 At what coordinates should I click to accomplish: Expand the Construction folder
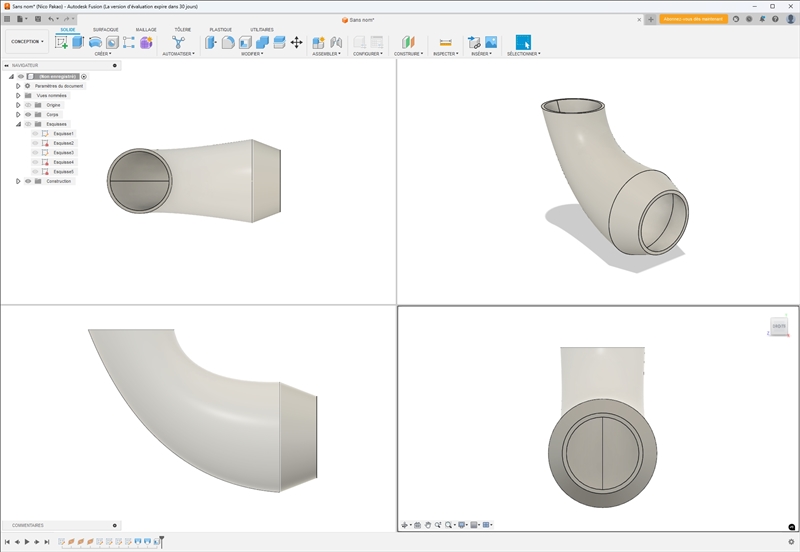18,181
